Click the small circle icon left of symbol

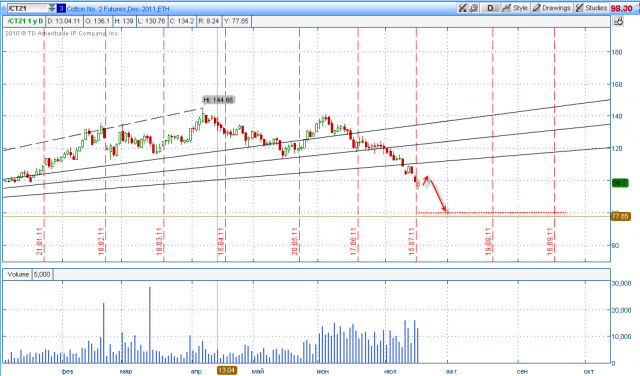click(x=4, y=8)
